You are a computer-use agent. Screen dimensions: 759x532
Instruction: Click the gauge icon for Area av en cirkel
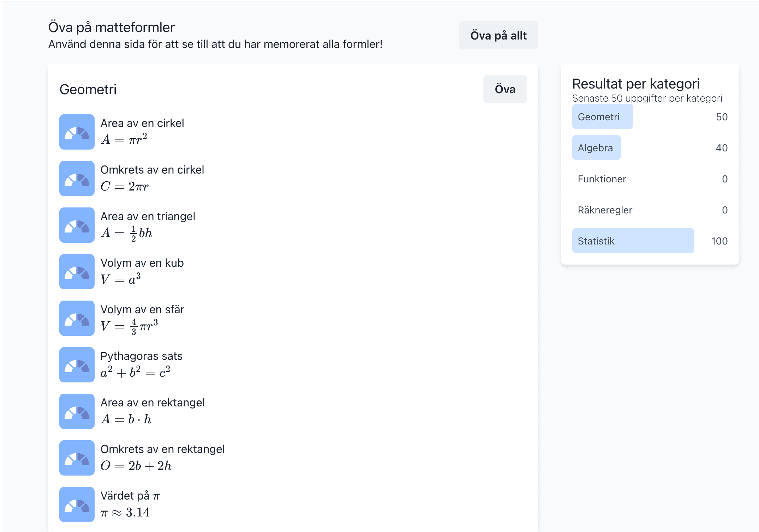(77, 132)
